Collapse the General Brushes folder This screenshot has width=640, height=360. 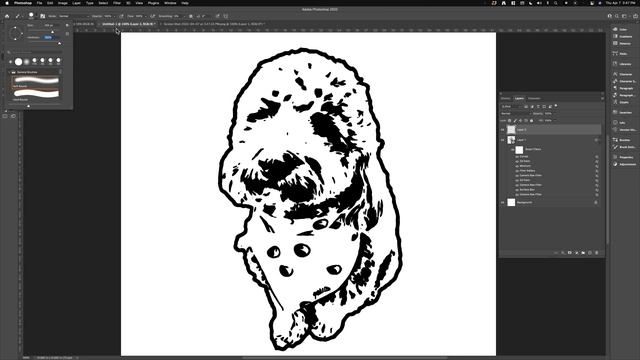tap(10, 72)
